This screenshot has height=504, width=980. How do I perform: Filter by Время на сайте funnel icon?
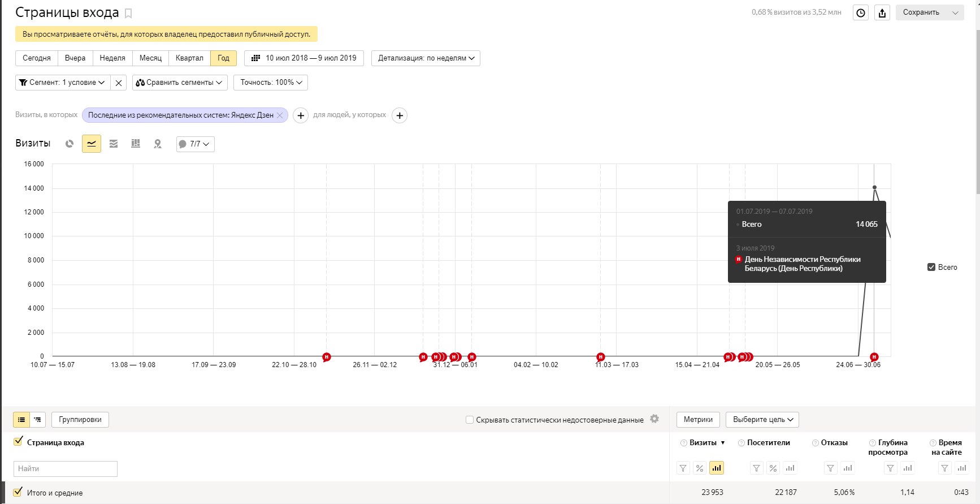tap(944, 468)
